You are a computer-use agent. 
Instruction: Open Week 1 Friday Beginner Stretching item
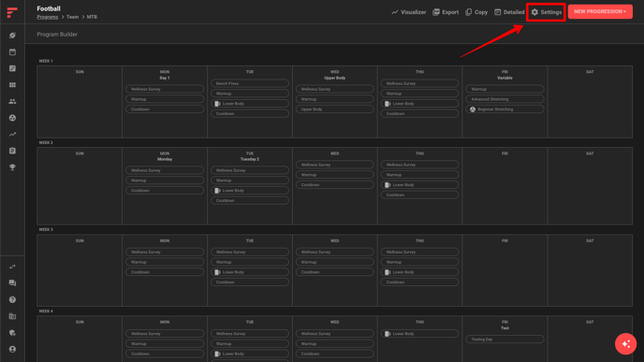pyautogui.click(x=505, y=109)
